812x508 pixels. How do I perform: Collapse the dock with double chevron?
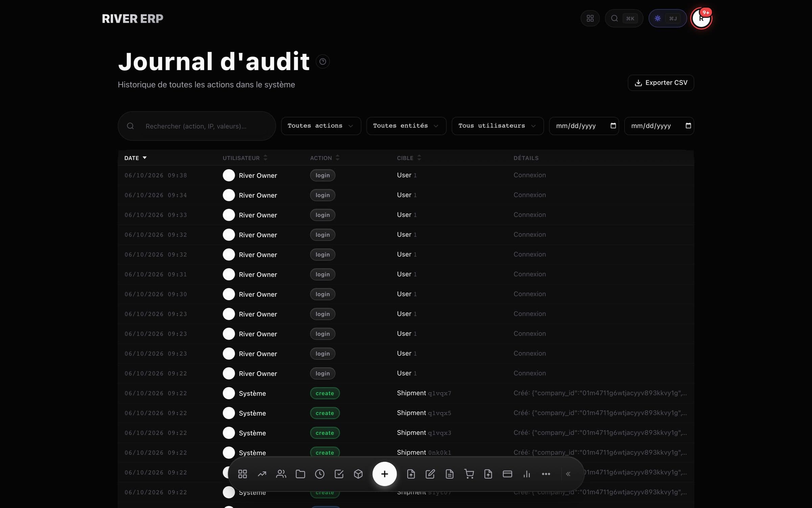point(568,474)
